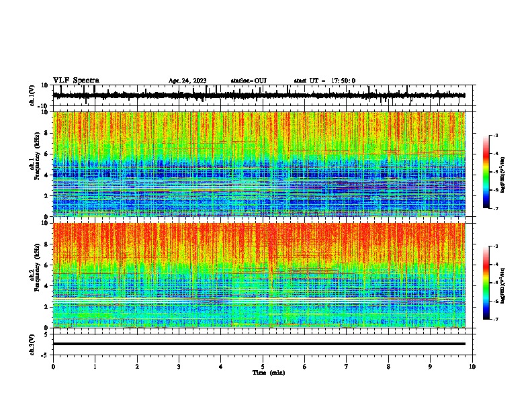Viewport: 532px width, 411px height.
Task: Click time axis tick label "9"
Action: 430,367
